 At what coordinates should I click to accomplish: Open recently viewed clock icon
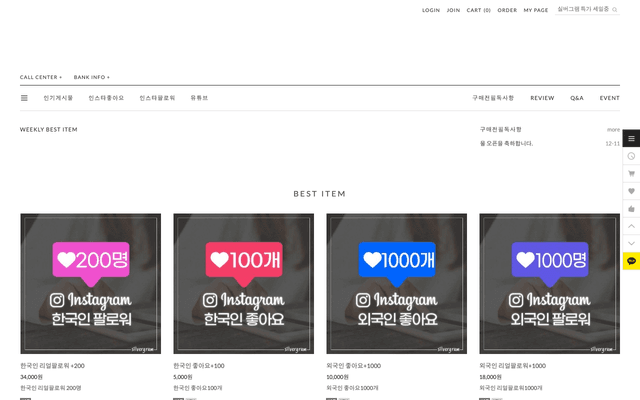point(631,156)
